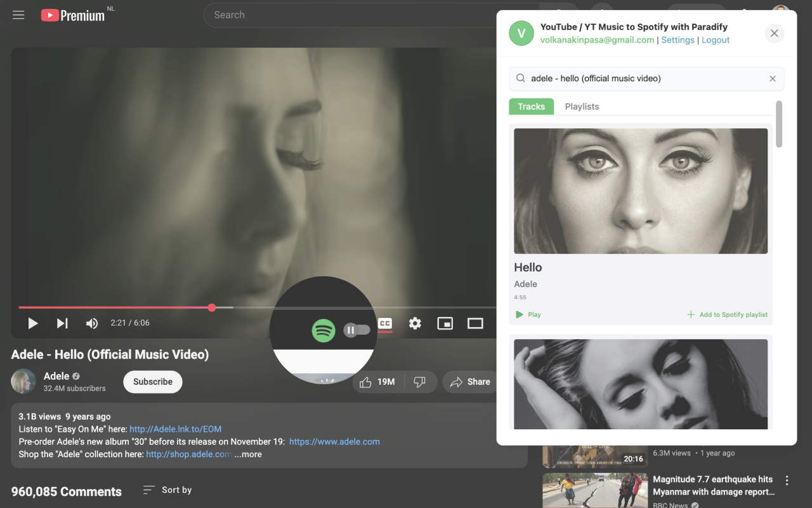Screen dimensions: 812x508
Task: Open the YouTube hamburger guide menu
Action: pos(18,15)
